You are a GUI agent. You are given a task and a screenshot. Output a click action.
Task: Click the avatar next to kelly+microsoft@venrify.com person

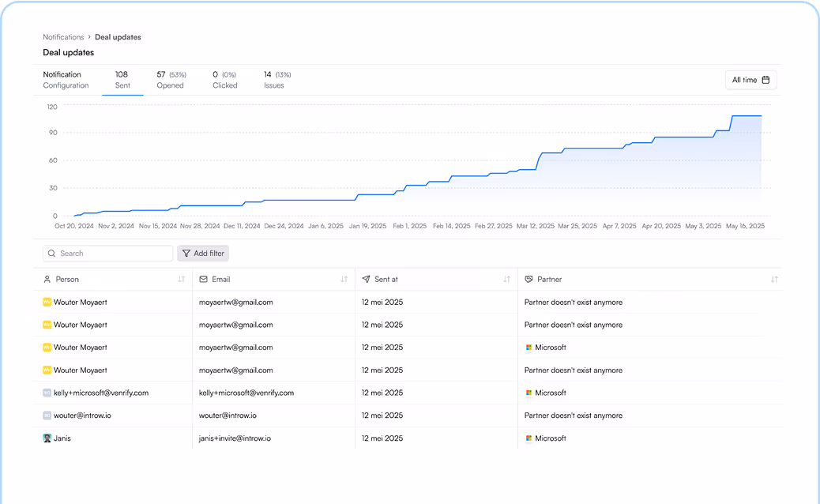47,393
